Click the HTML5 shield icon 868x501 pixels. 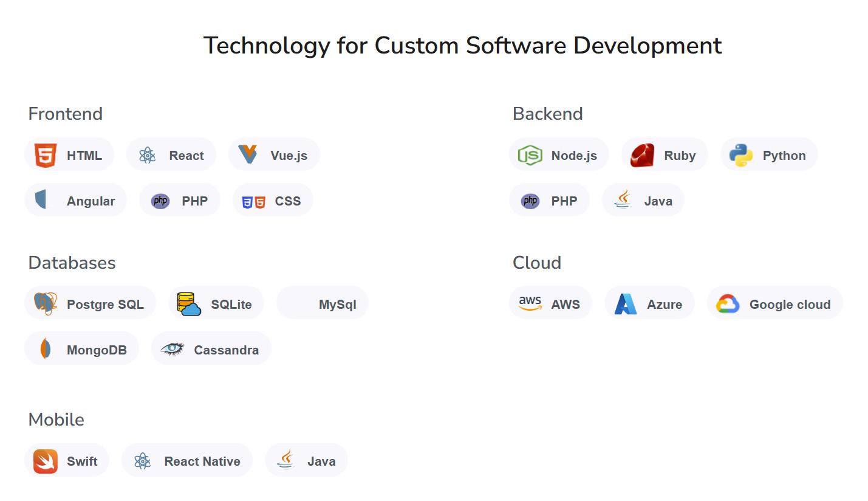tap(46, 156)
